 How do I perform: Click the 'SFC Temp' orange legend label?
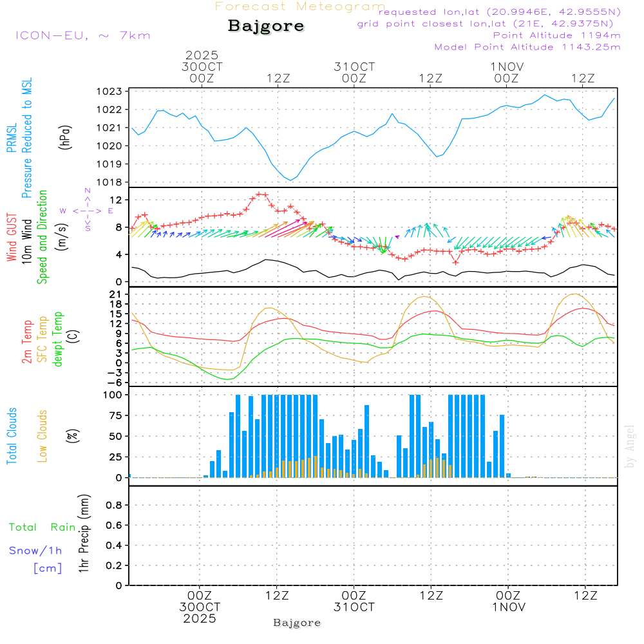coord(43,339)
